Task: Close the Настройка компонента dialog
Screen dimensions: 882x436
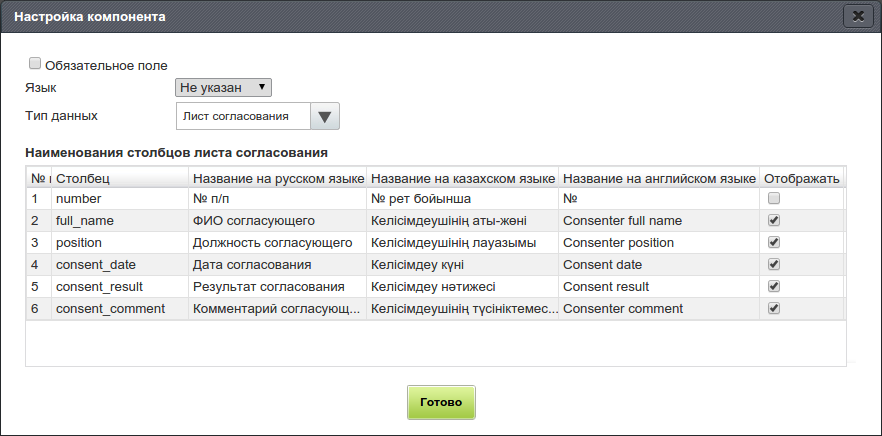Action: click(858, 16)
